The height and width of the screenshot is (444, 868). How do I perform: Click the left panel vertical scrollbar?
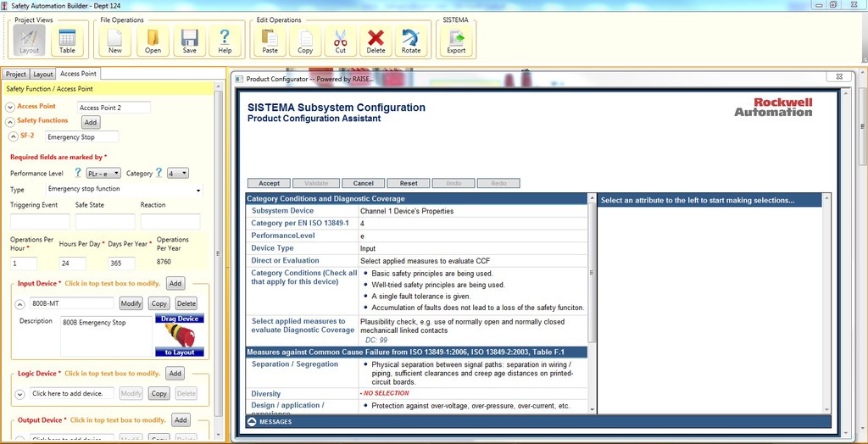[218, 254]
